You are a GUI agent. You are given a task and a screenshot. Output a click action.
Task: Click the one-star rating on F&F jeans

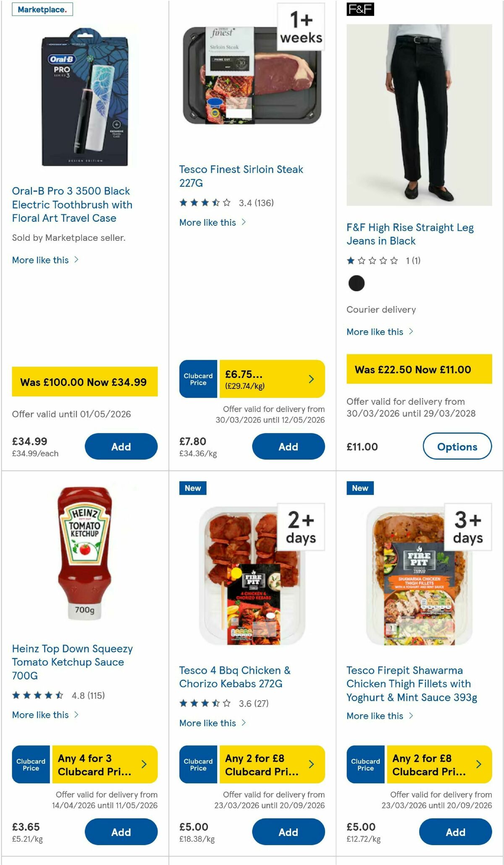(372, 261)
